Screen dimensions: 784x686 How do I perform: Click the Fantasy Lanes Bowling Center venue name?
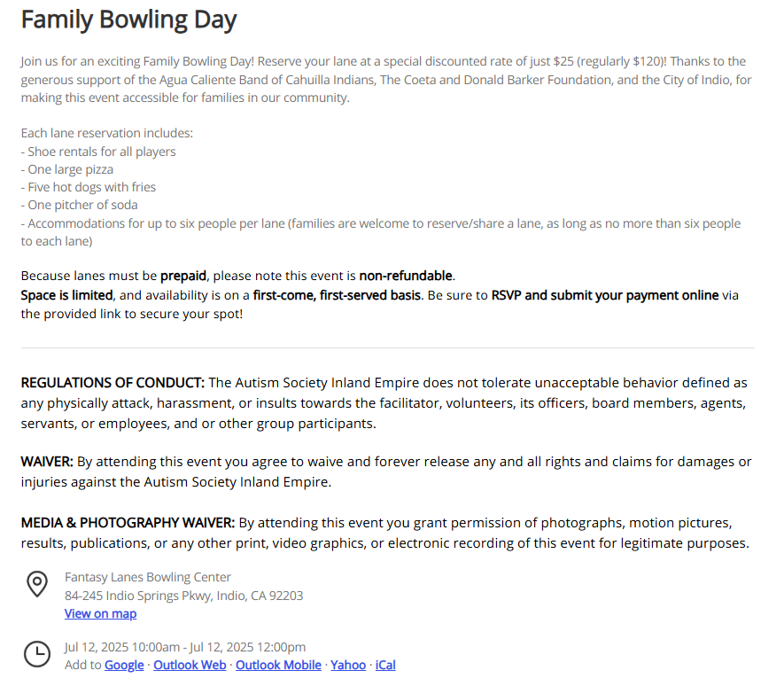click(x=148, y=577)
